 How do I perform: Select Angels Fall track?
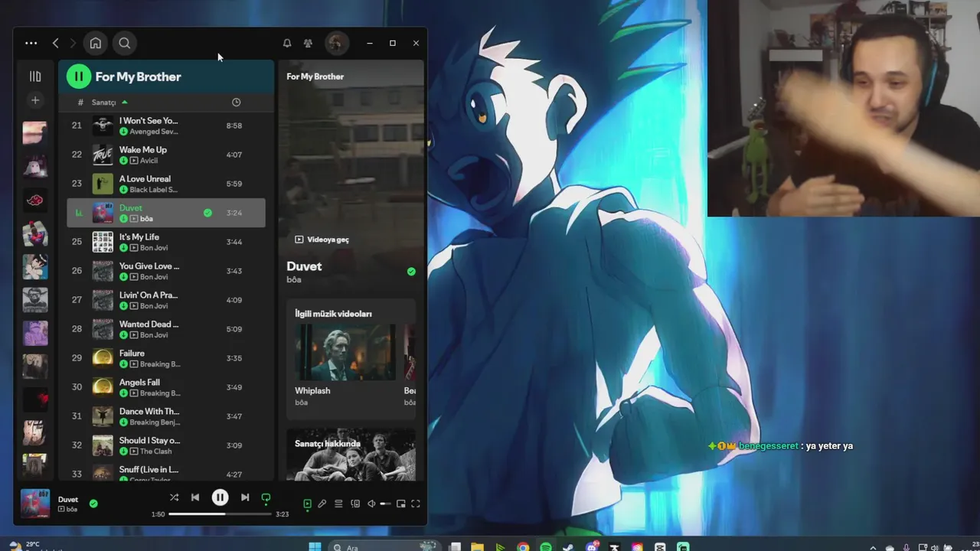tap(166, 387)
